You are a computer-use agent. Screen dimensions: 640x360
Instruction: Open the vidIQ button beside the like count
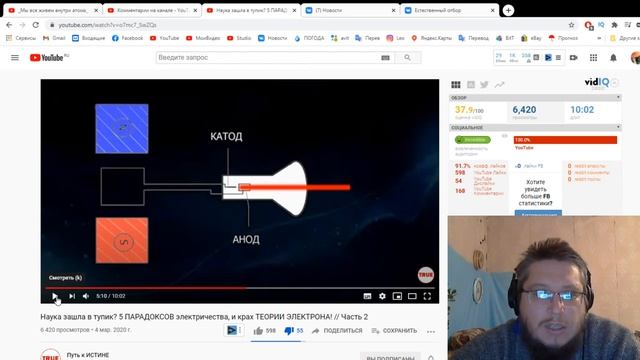(x=233, y=330)
